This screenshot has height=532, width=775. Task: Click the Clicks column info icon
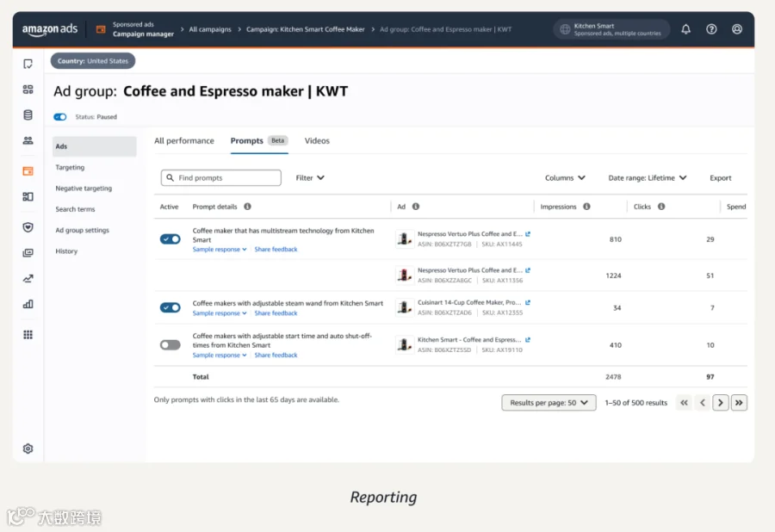point(661,207)
